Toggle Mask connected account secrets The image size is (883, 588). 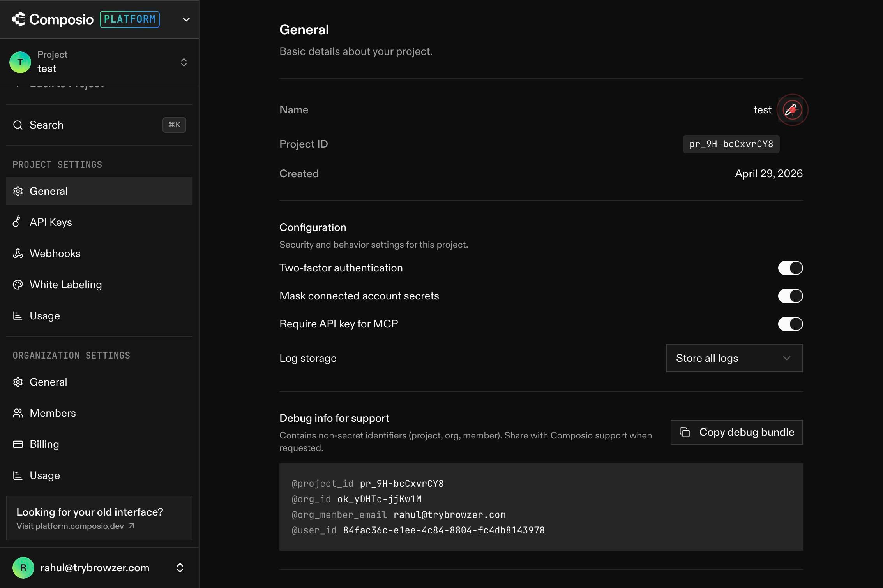point(790,296)
